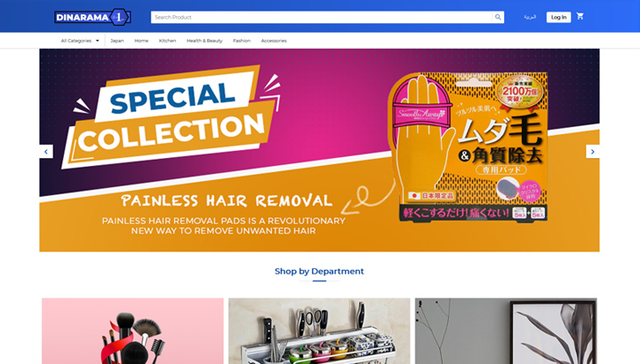
Task: Open the Kitchen category
Action: (167, 41)
